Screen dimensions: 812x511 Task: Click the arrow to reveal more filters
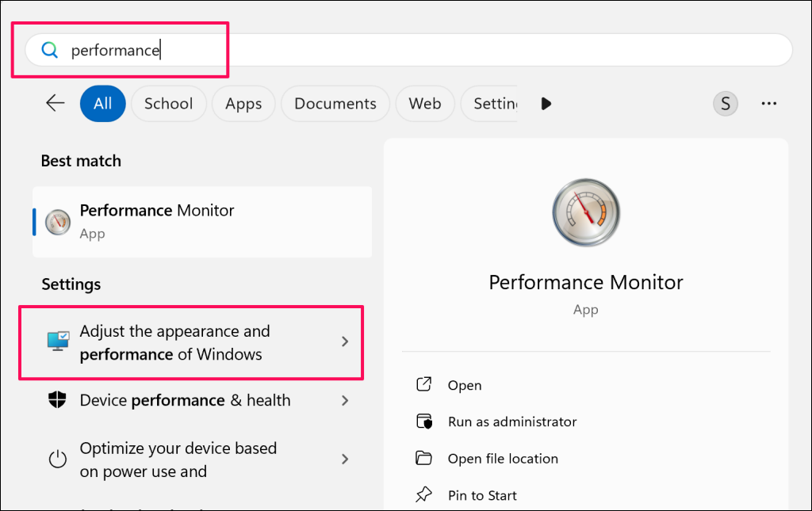point(546,103)
